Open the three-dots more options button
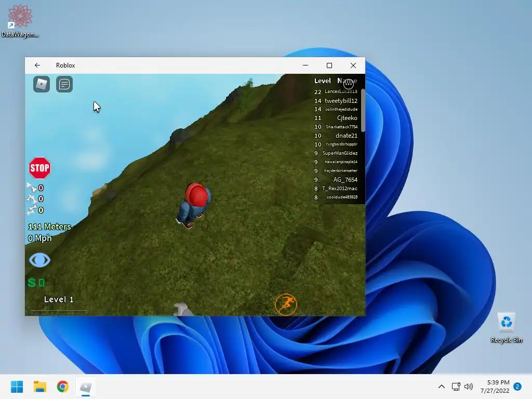 (x=349, y=84)
